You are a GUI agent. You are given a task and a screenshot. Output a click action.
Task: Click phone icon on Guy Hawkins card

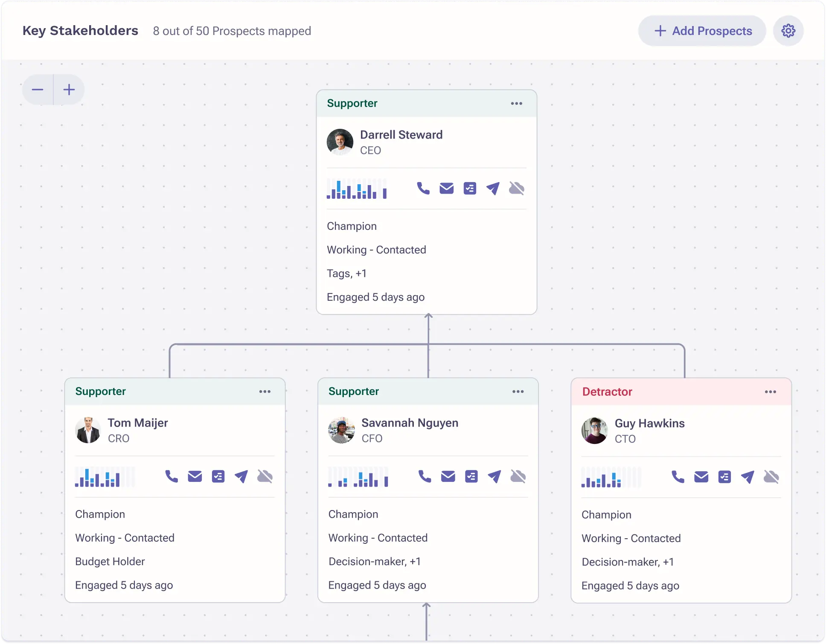pos(678,477)
